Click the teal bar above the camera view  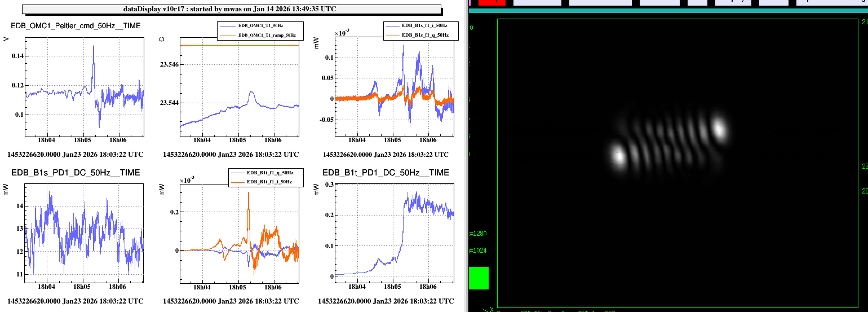pyautogui.click(x=665, y=10)
